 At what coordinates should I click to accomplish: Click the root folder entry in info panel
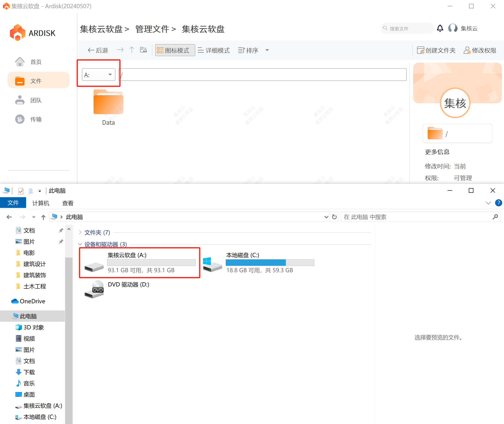(x=457, y=133)
